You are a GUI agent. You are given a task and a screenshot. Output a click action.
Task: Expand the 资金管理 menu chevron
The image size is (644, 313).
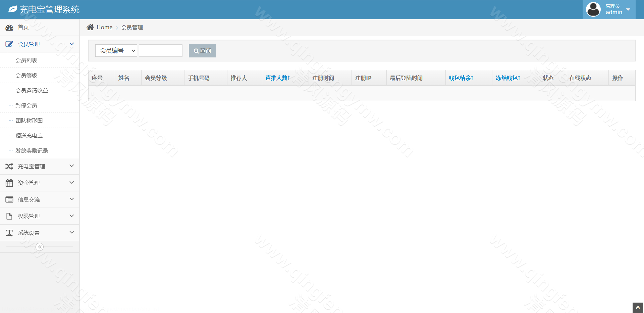71,183
